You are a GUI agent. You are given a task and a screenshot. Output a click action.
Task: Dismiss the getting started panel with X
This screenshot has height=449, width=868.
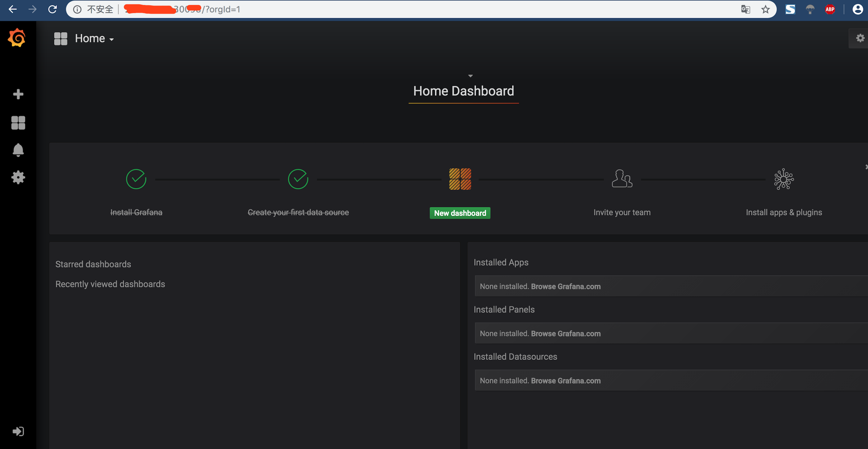pos(866,167)
